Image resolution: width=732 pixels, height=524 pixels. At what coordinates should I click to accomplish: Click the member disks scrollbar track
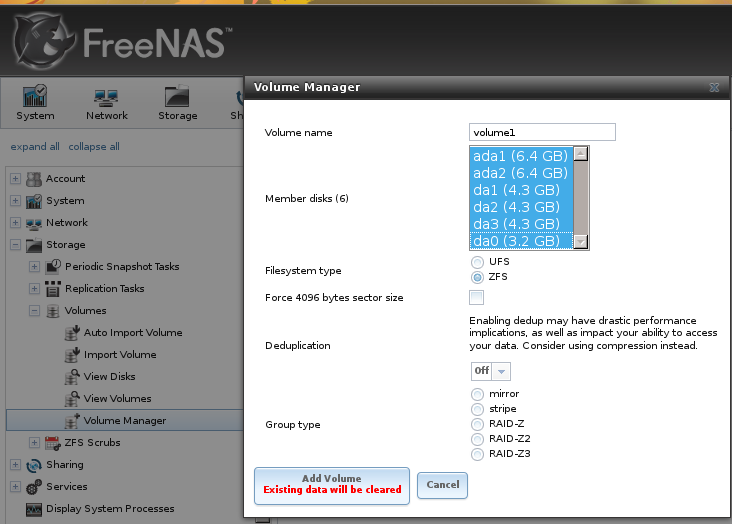point(580,198)
